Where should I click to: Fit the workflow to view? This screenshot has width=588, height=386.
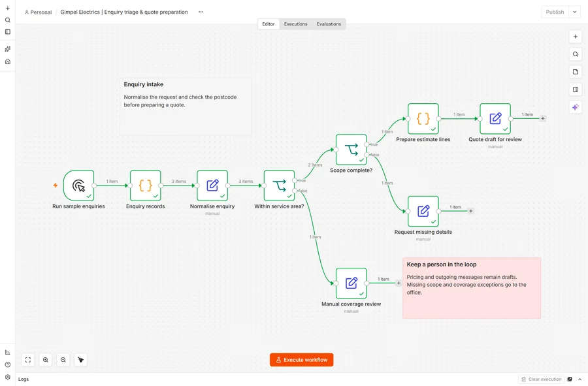[28, 360]
